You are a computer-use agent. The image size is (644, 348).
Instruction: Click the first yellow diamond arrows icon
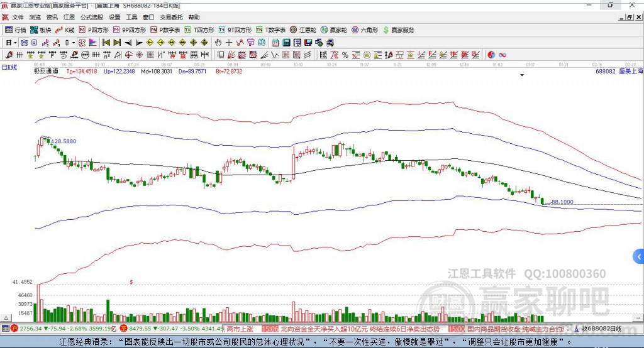[x=150, y=43]
